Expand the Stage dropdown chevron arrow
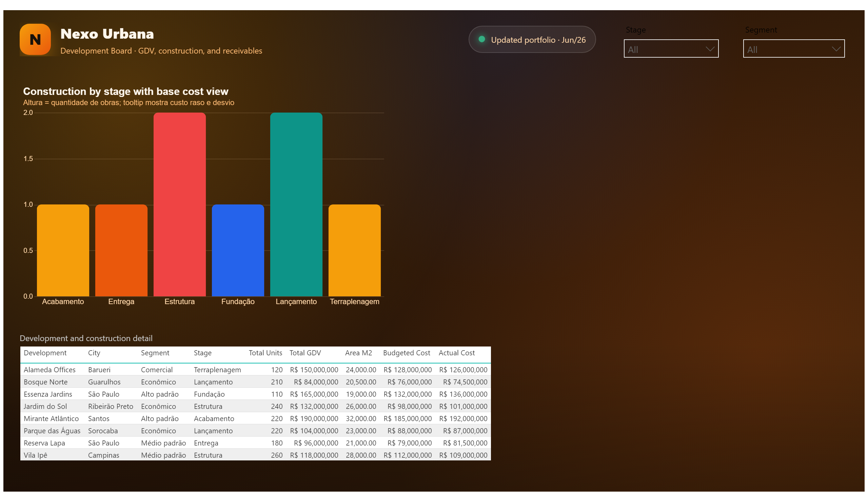The height and width of the screenshot is (495, 868). [x=710, y=49]
